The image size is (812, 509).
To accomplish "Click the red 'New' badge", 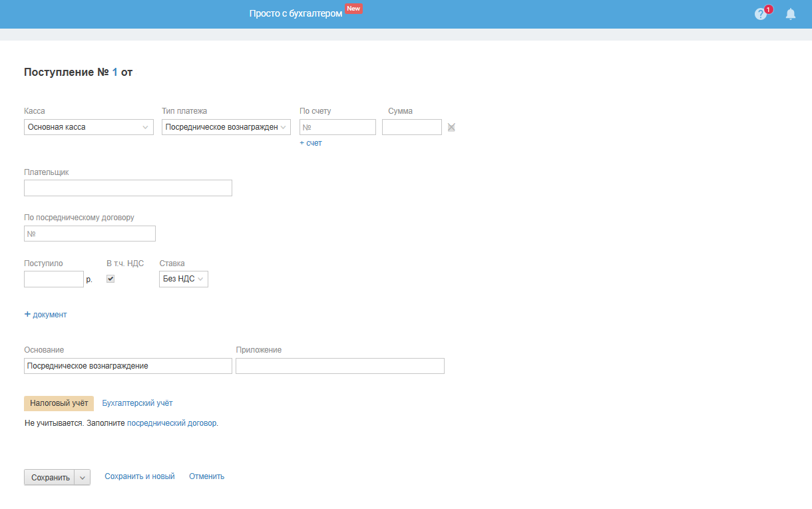I will [353, 9].
